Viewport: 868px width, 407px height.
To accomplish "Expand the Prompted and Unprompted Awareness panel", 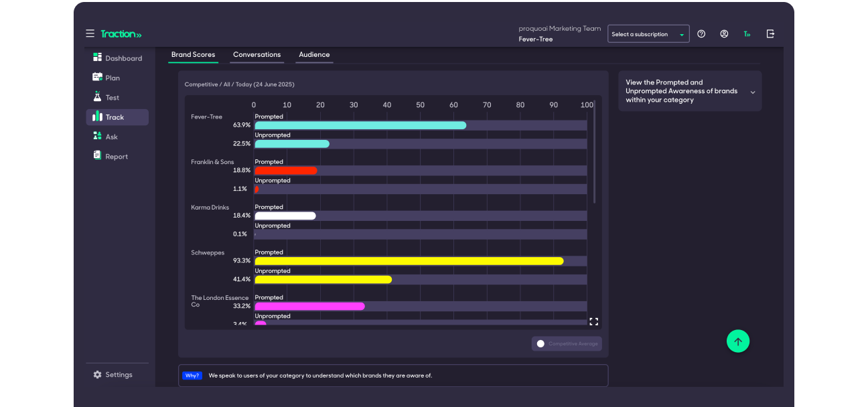I will tap(690, 91).
